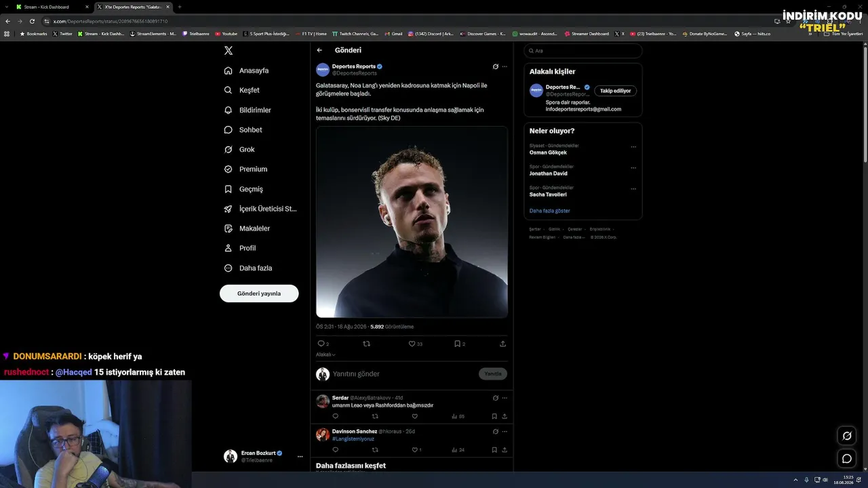Viewport: 868px width, 488px height.
Task: Reload the page with the browser refresh button
Action: point(32,21)
